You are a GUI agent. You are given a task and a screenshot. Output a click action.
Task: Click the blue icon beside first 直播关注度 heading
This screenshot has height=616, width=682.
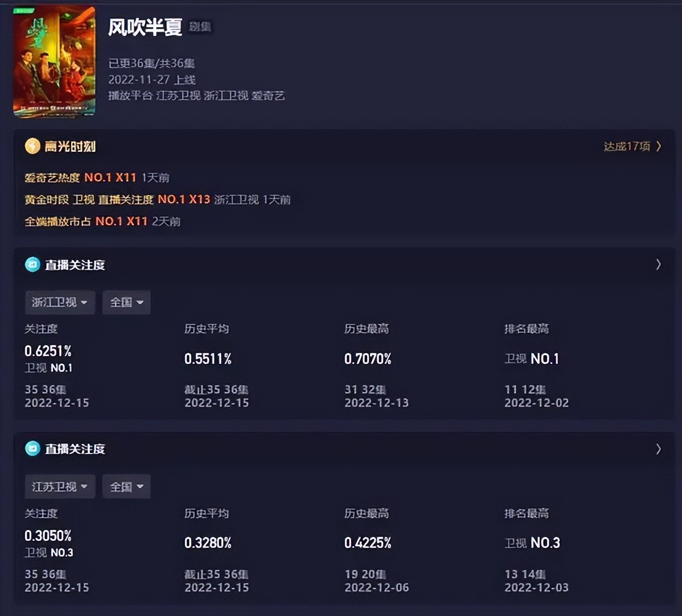coord(33,264)
